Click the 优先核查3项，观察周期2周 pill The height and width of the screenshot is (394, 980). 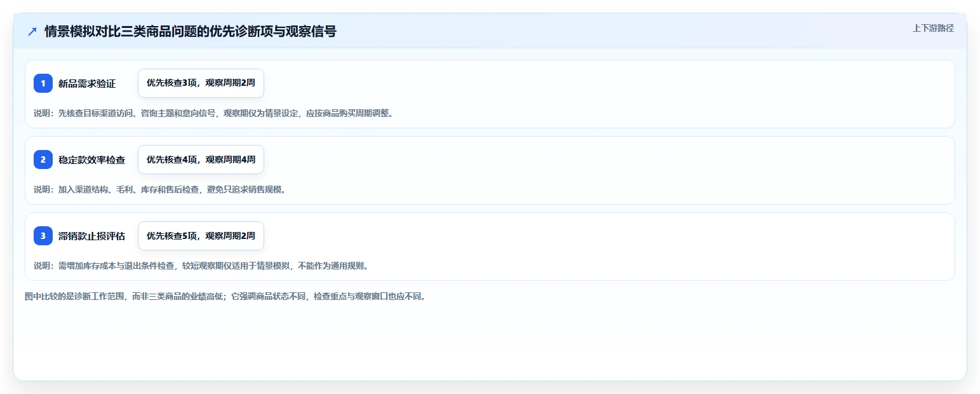coord(201,83)
